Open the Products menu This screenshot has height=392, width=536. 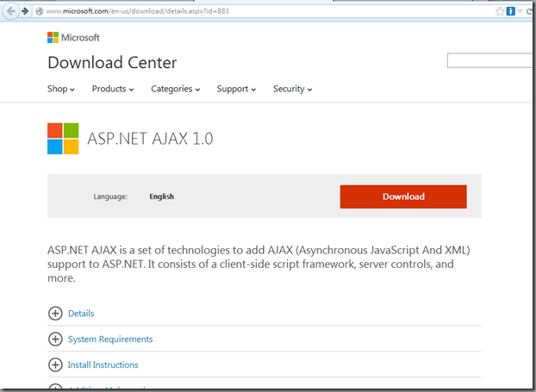[113, 89]
